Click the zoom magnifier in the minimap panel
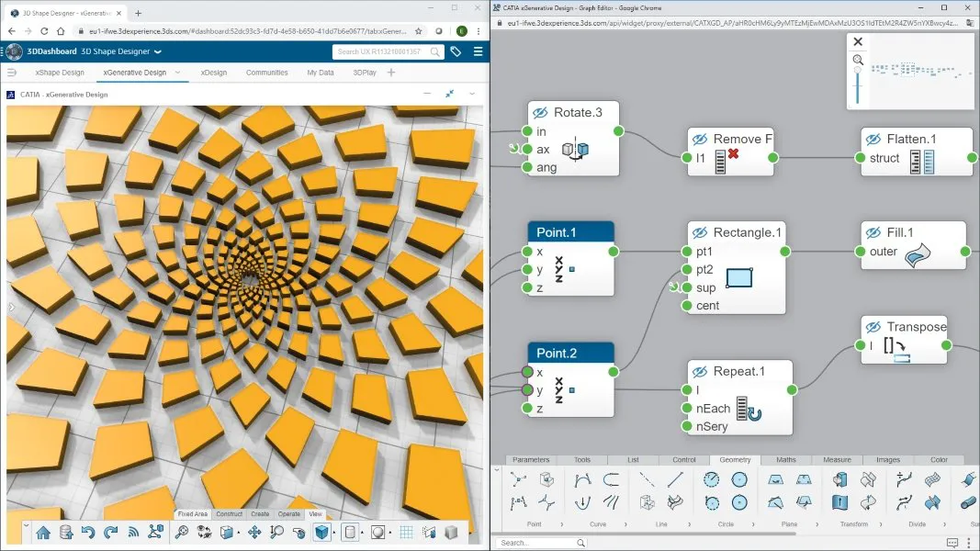 pos(858,60)
